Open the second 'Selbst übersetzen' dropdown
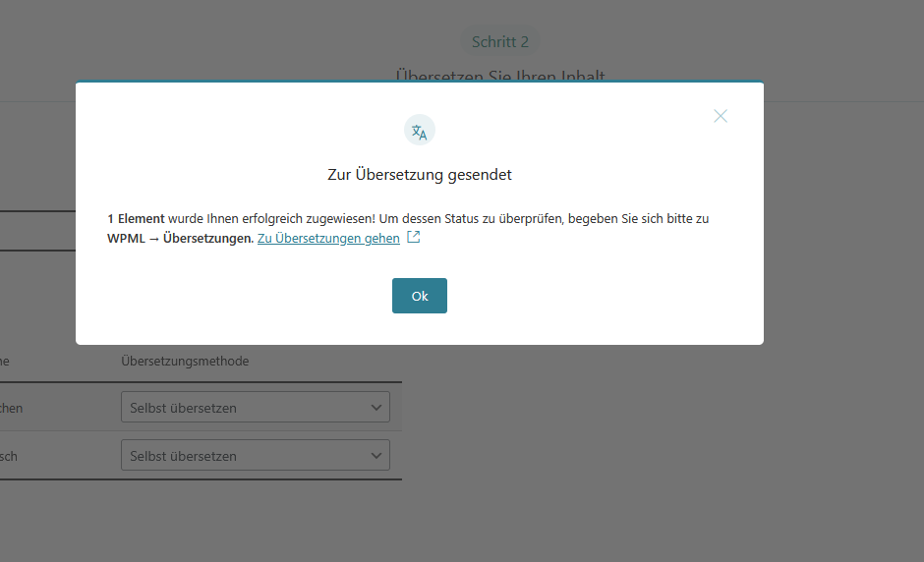Image resolution: width=924 pixels, height=562 pixels. 256,455
